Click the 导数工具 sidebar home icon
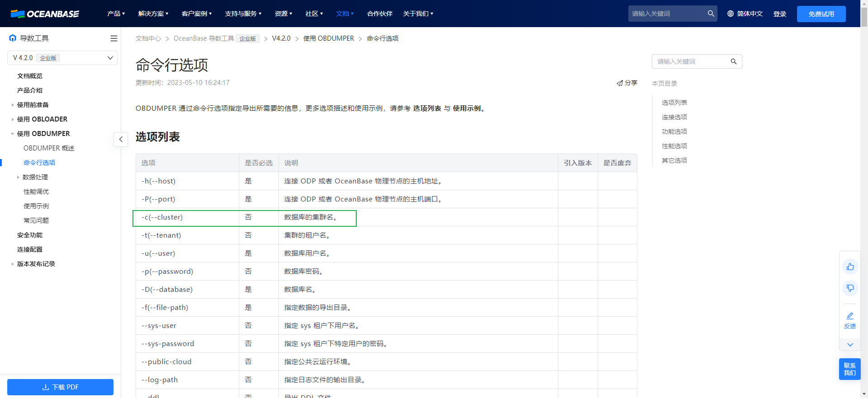 tap(13, 38)
